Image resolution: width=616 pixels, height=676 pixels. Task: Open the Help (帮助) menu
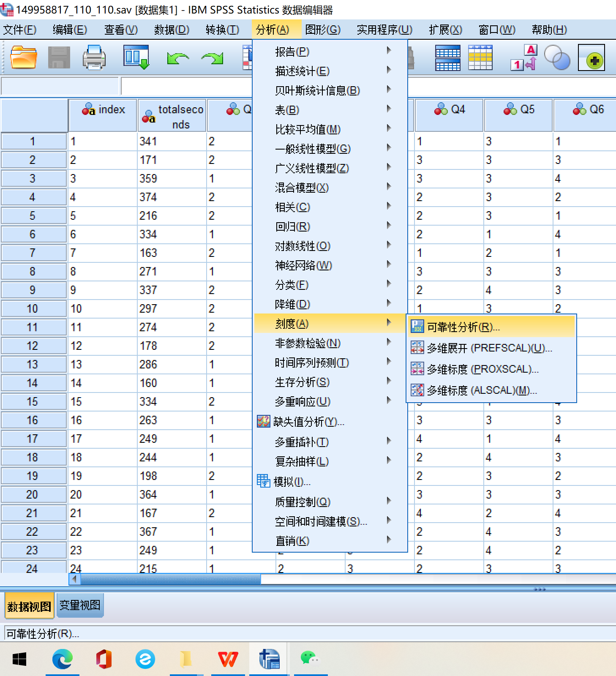tap(549, 30)
